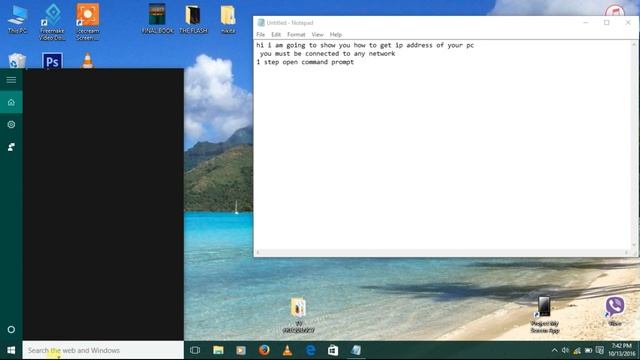Viewport: 640px width, 360px height.
Task: Select the Recycle Bin icon
Action: [x=17, y=61]
